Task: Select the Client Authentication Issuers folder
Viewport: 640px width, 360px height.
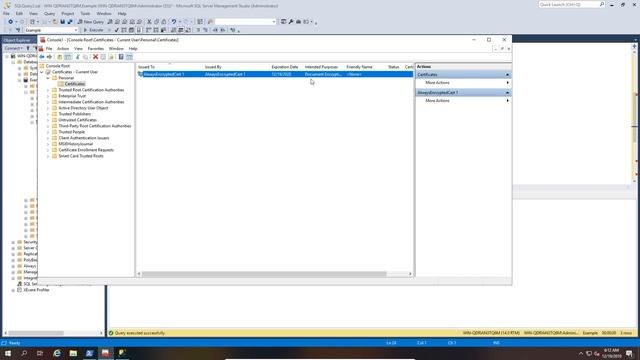Action: pos(84,138)
